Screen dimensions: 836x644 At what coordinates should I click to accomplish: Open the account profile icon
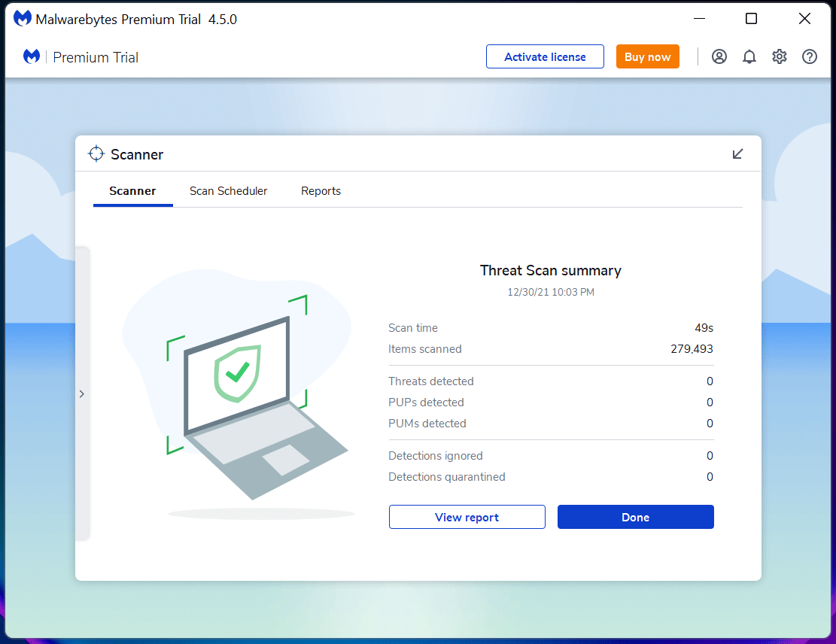pos(719,56)
